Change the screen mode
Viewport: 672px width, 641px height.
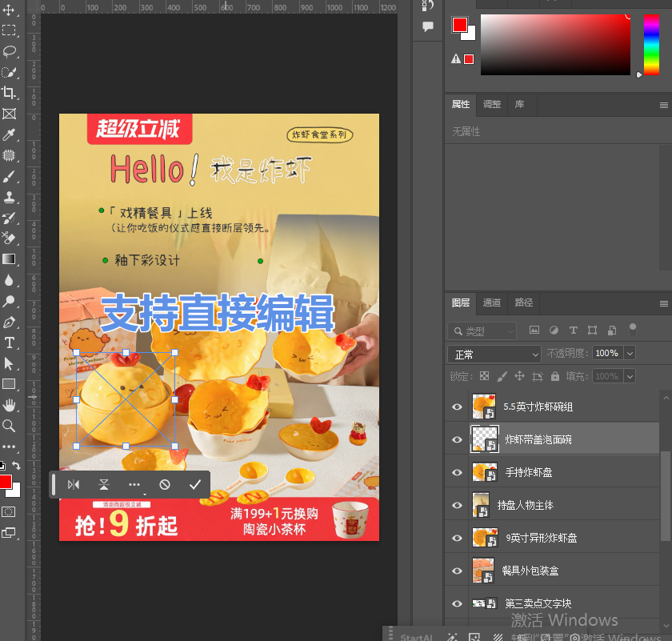tap(9, 533)
